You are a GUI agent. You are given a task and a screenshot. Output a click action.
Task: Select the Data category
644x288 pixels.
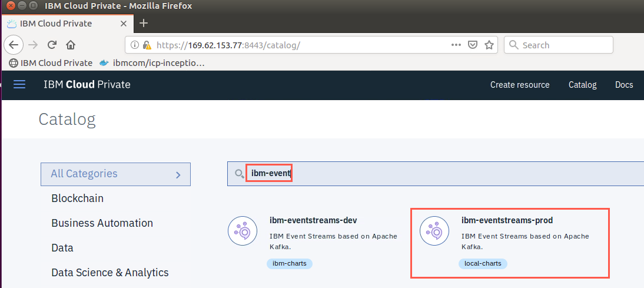pyautogui.click(x=62, y=248)
